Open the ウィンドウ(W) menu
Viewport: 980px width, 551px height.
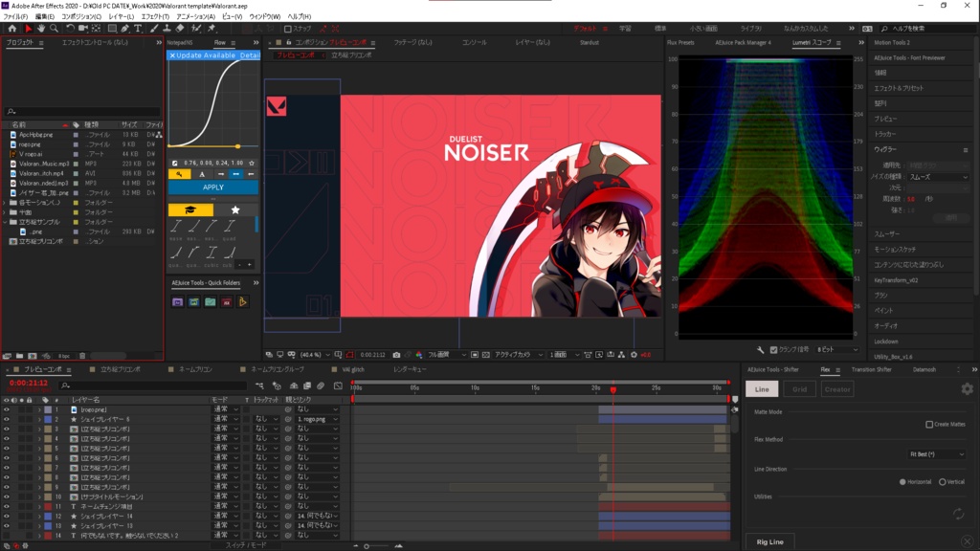pos(265,16)
